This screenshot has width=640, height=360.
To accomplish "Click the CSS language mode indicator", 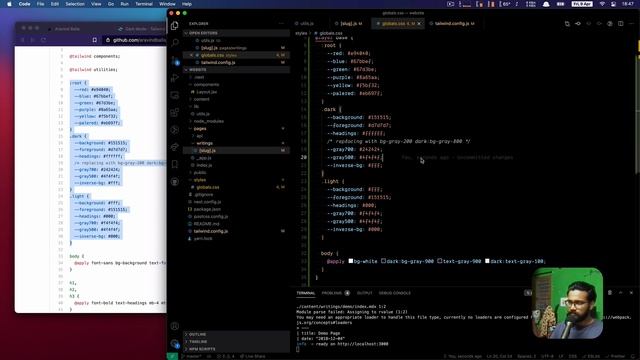I will (573, 356).
